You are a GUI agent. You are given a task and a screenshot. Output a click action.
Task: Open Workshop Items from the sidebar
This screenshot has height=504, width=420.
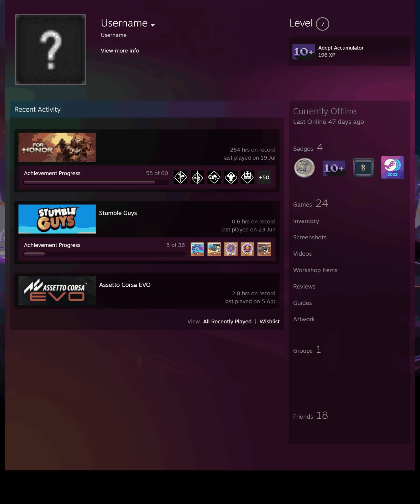pyautogui.click(x=315, y=270)
